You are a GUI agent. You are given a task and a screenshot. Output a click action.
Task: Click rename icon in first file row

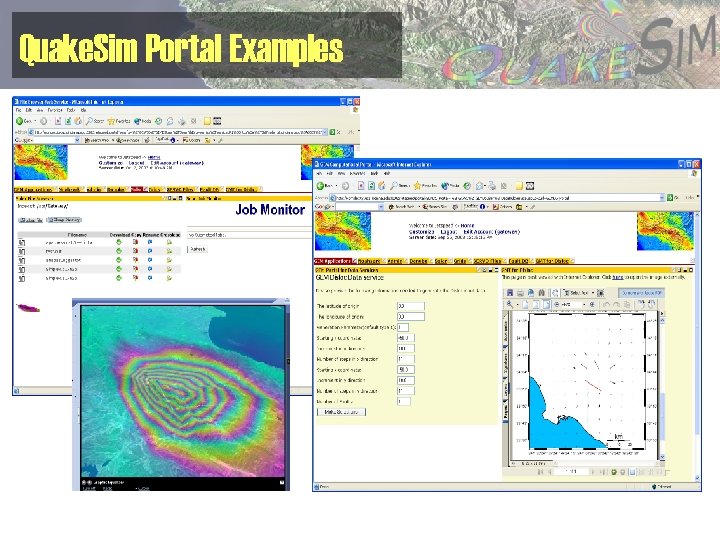(x=150, y=242)
